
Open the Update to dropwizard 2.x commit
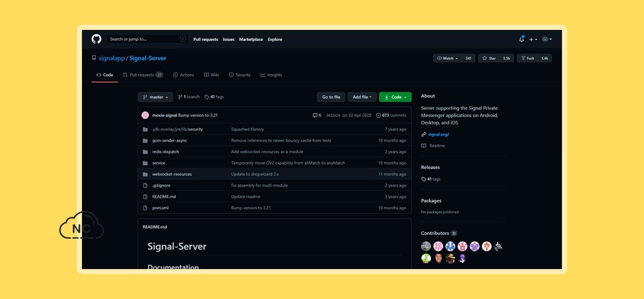tap(255, 174)
